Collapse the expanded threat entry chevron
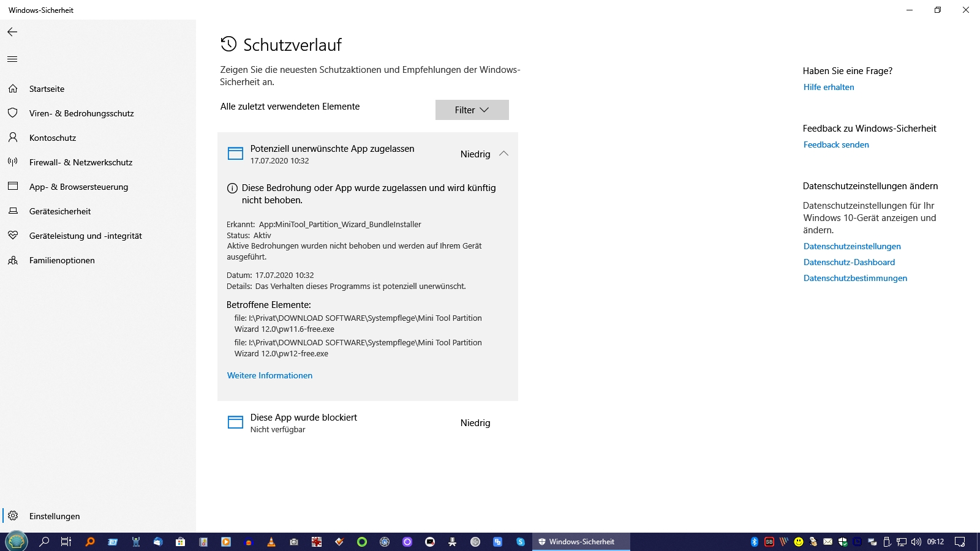 (x=503, y=154)
